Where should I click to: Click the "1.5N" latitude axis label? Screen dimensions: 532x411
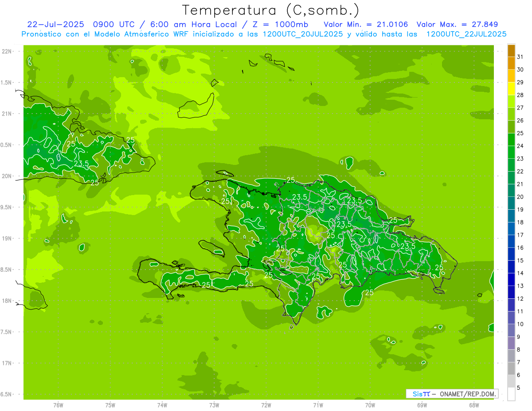[7, 82]
